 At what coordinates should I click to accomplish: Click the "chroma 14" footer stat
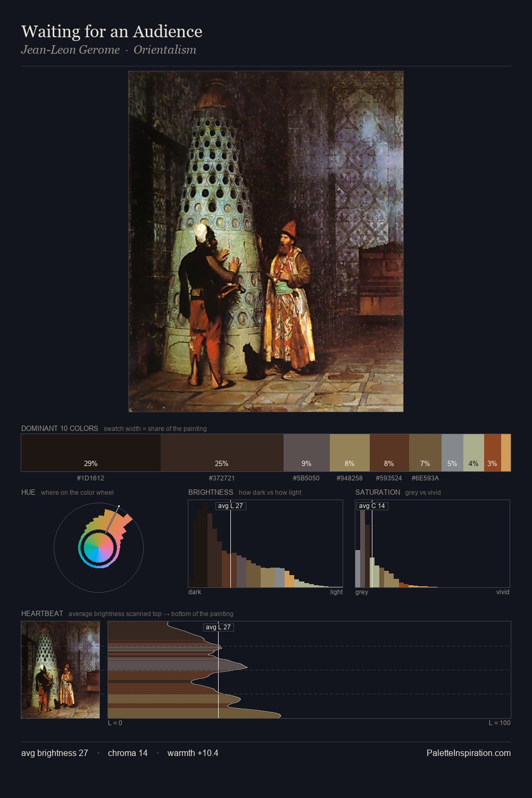pyautogui.click(x=128, y=753)
